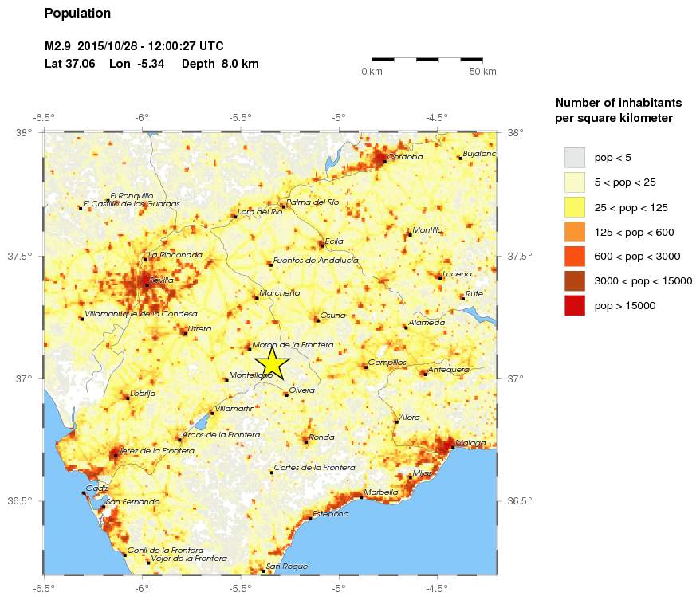Viewport: 700px width, 600px height.
Task: Click the Marbella city marker
Action: point(362,496)
